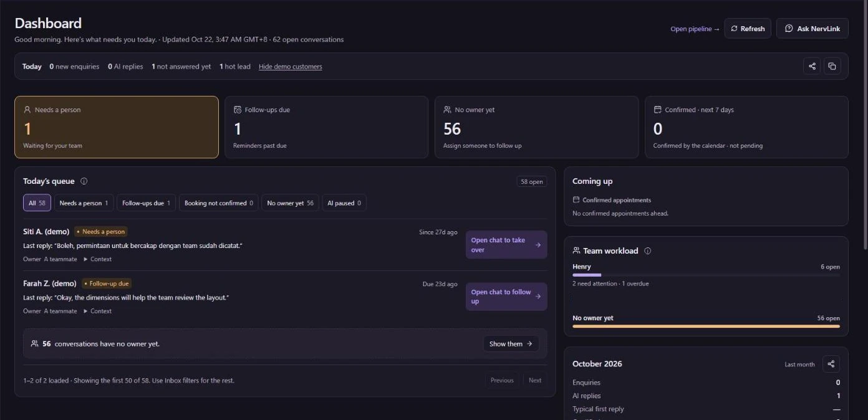The width and height of the screenshot is (868, 420).
Task: Click the people icon in 56 conversations banner
Action: 35,343
